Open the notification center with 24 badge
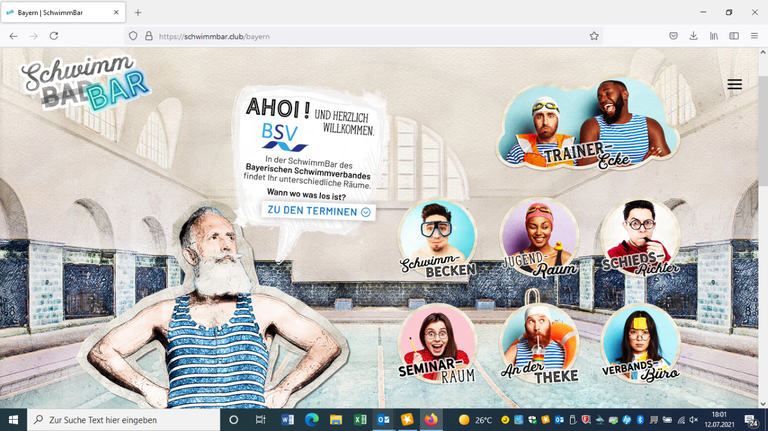 (751, 420)
